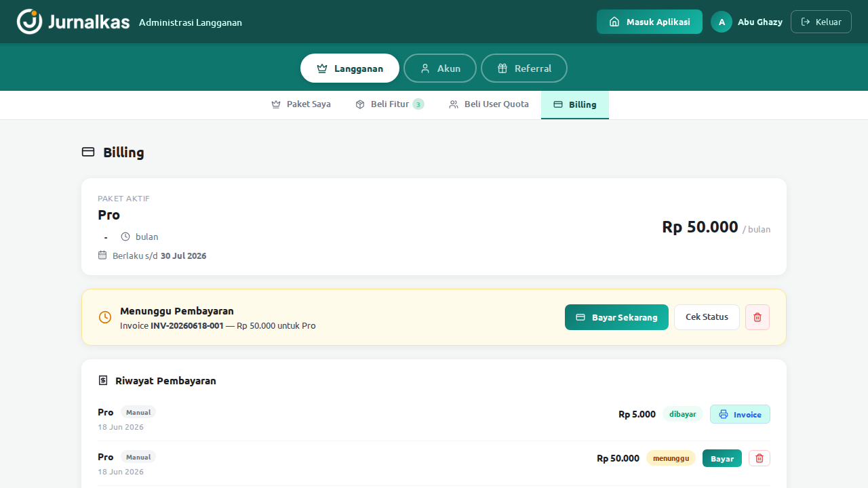Click the Pro package name under Paket Aktif
This screenshot has width=868, height=488.
tap(108, 215)
